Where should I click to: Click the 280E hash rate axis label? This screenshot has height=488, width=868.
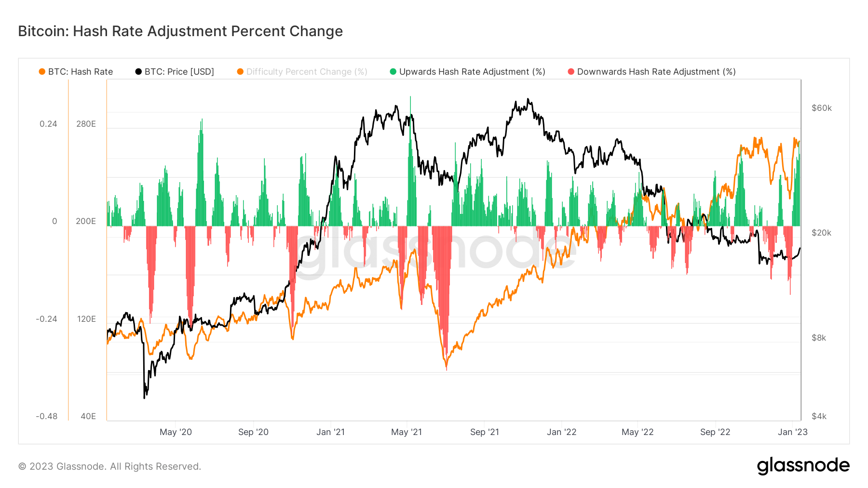[x=86, y=124]
